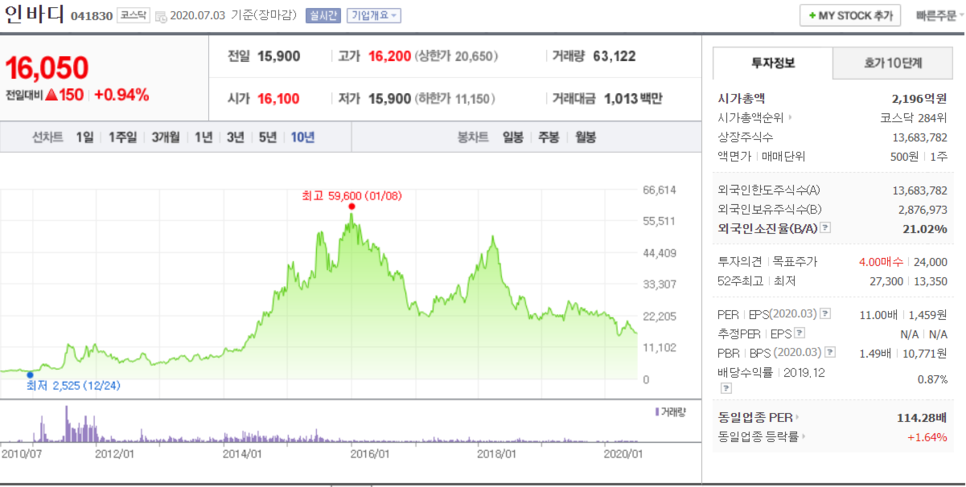Select the 10년 line chart range
966x487 pixels.
point(302,137)
